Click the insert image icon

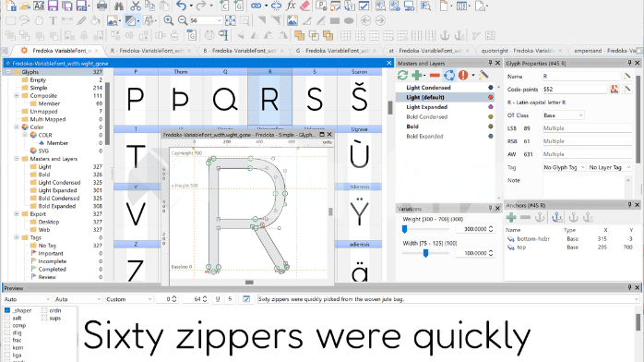point(292,20)
